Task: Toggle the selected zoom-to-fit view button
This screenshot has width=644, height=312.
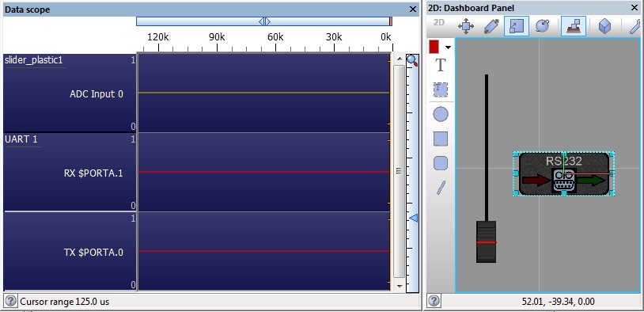Action: pyautogui.click(x=517, y=26)
